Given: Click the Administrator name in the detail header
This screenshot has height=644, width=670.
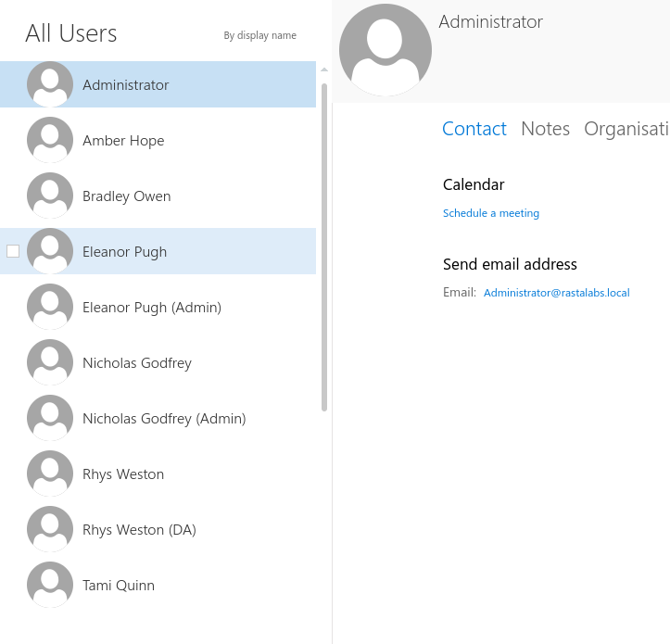Looking at the screenshot, I should 490,22.
